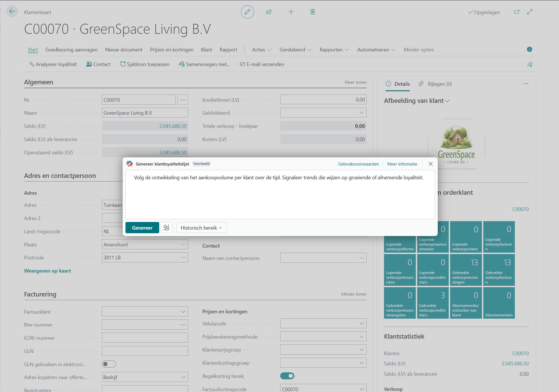Screen dimensions: 559x392
Task: Disable the Regelkorting berek. toggle
Action: click(287, 376)
